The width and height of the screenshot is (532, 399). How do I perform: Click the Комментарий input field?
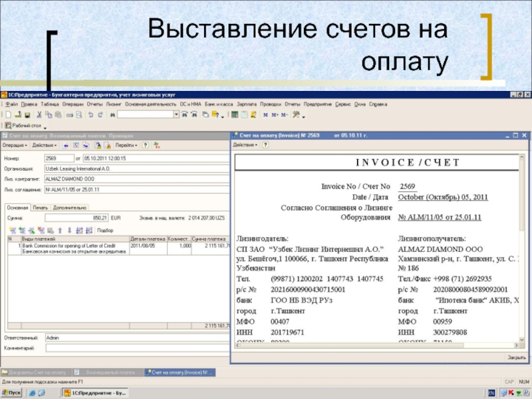click(x=138, y=348)
